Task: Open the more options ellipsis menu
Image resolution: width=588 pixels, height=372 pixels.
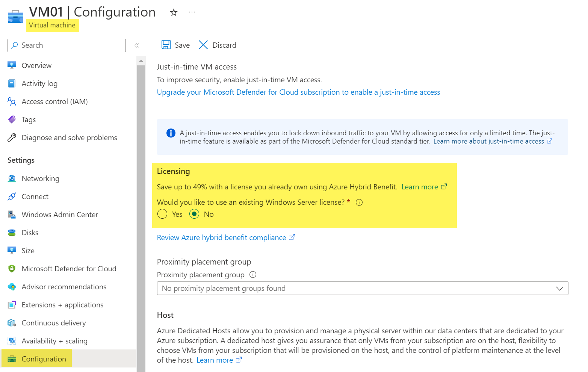Action: 192,12
